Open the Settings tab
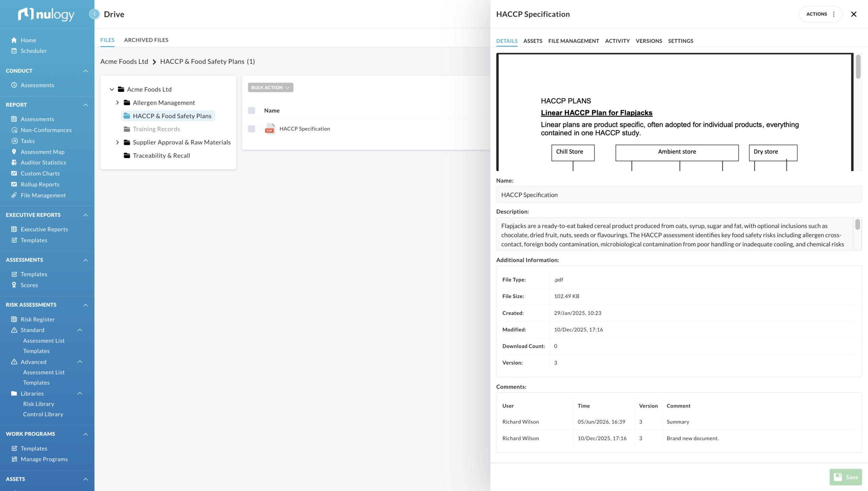Screen dimensions: 868x491 (x=680, y=41)
